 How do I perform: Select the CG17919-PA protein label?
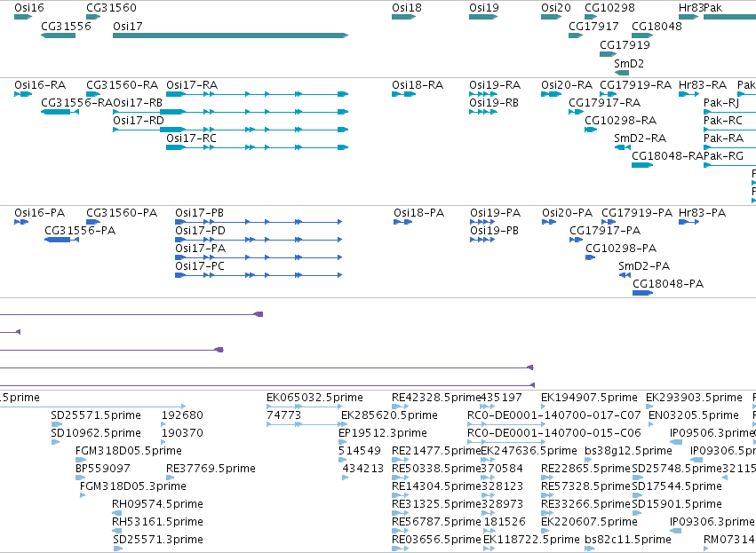637,213
